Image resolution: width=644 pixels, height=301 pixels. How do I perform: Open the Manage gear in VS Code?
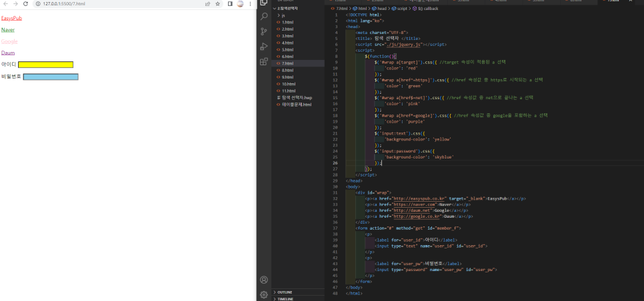[264, 294]
